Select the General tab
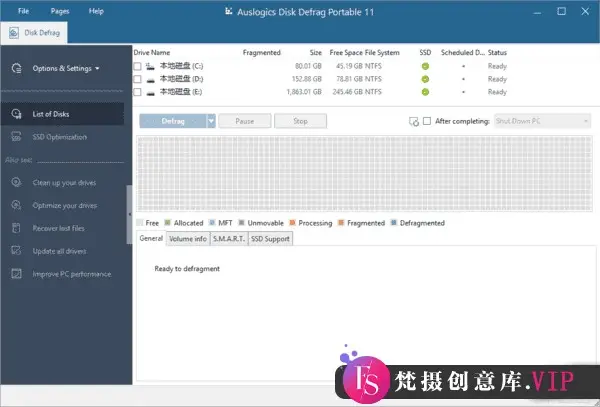 pos(151,238)
